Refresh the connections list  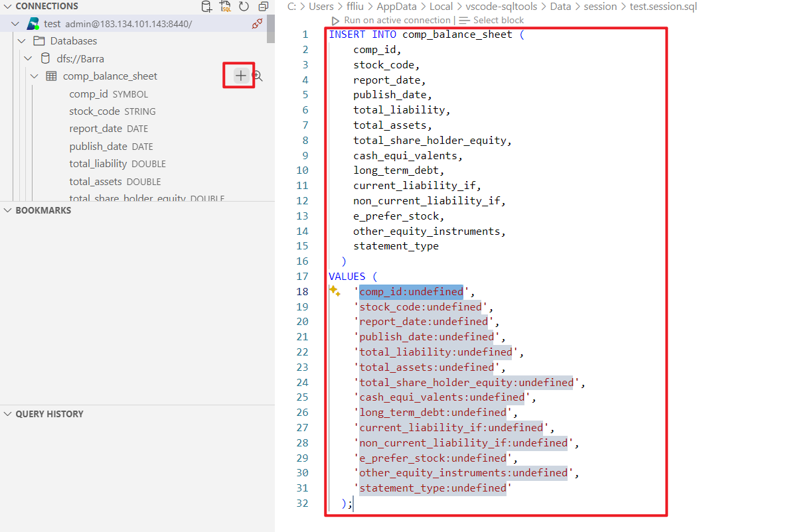click(x=244, y=7)
